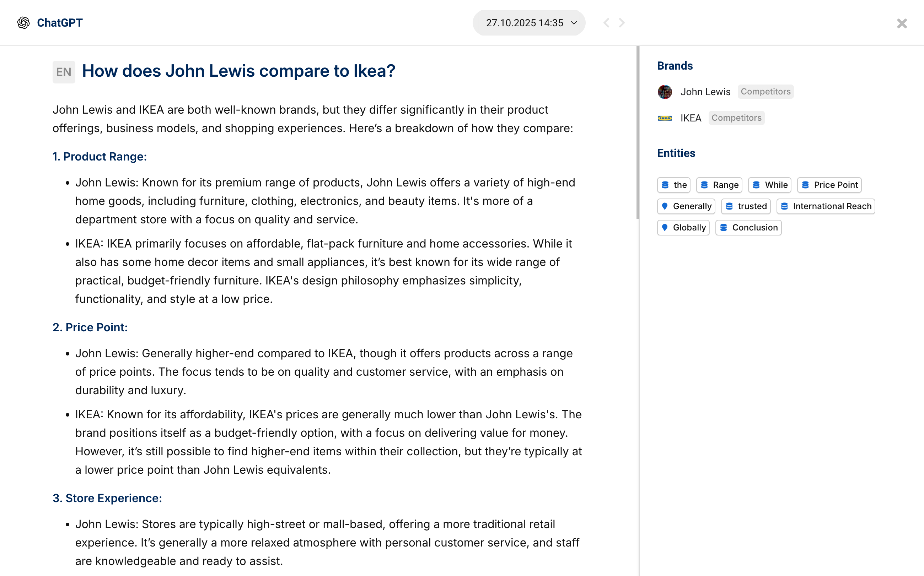Click the database icon on the Conclusion chip
The width and height of the screenshot is (924, 576).
point(724,227)
